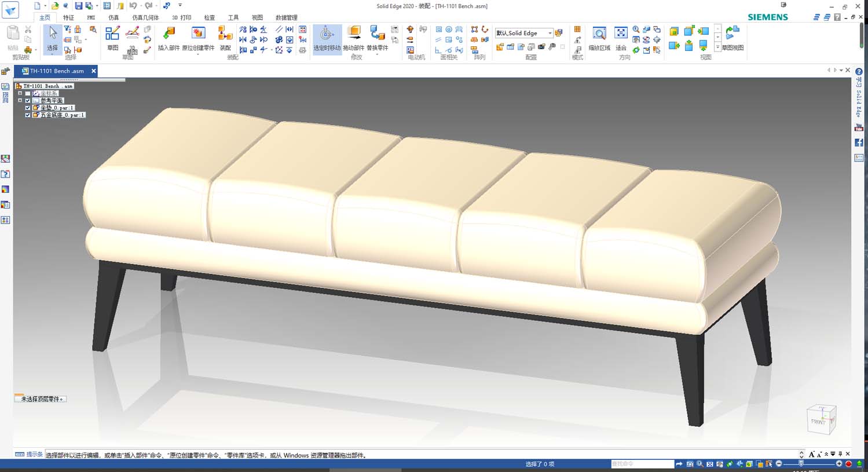The height and width of the screenshot is (472, 868).
Task: Click the YouTube icon in right sidebar
Action: coord(859,127)
